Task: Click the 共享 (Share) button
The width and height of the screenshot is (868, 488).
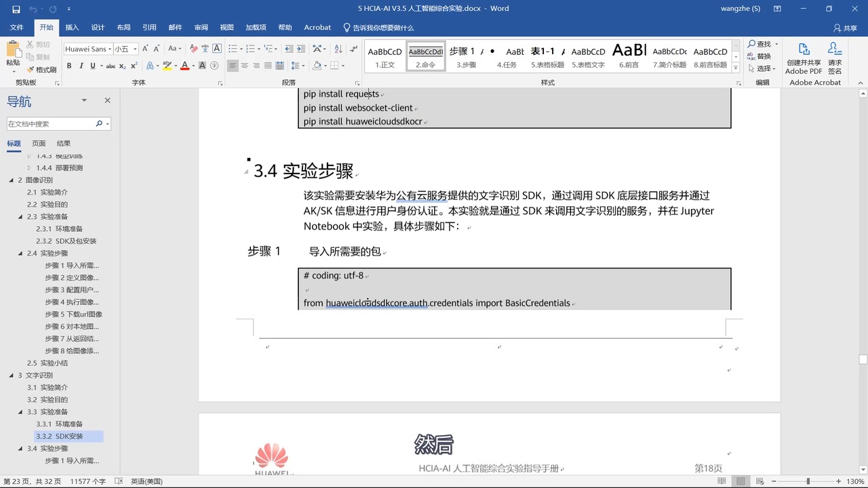Action: (x=845, y=28)
